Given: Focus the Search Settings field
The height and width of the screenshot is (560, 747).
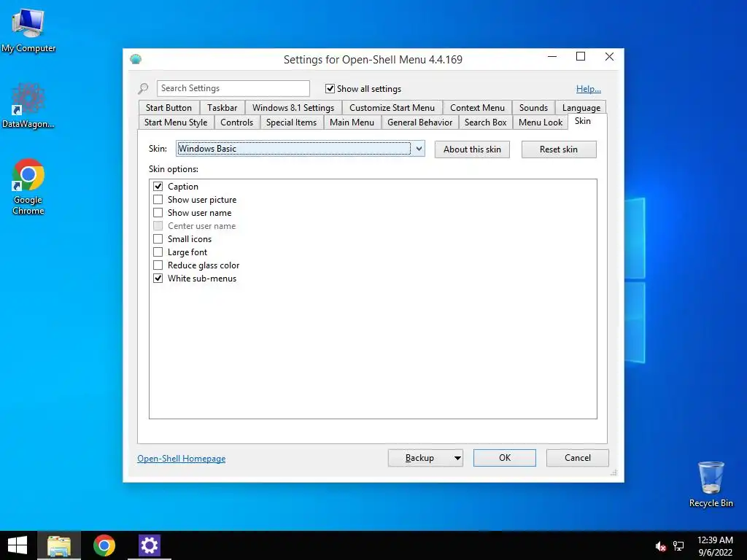Looking at the screenshot, I should pyautogui.click(x=233, y=88).
